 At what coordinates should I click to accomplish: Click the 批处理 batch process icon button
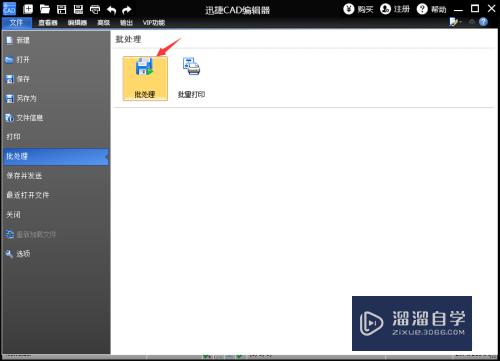click(x=145, y=78)
